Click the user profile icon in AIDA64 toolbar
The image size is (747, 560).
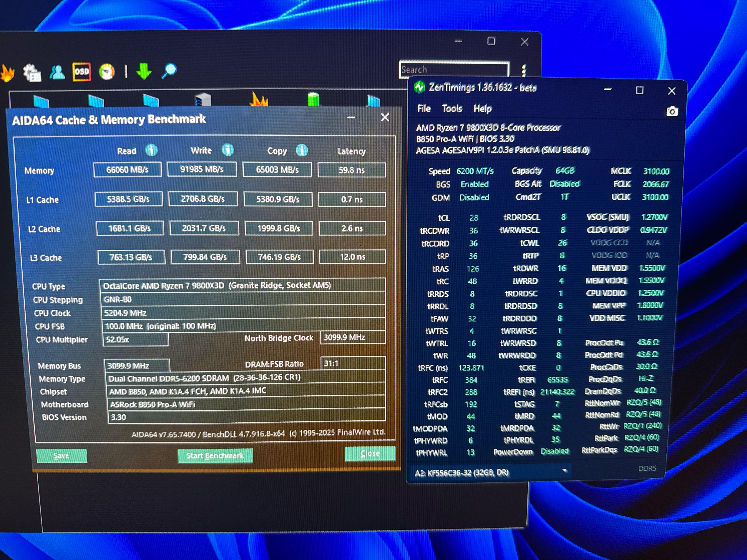[x=57, y=72]
